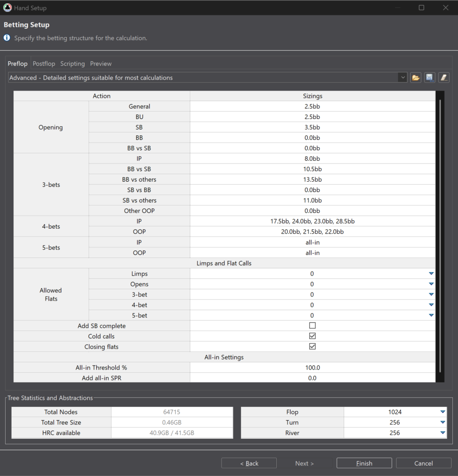The width and height of the screenshot is (458, 476).
Task: Edit the 5-bets IP all-in sizing
Action: [313, 242]
